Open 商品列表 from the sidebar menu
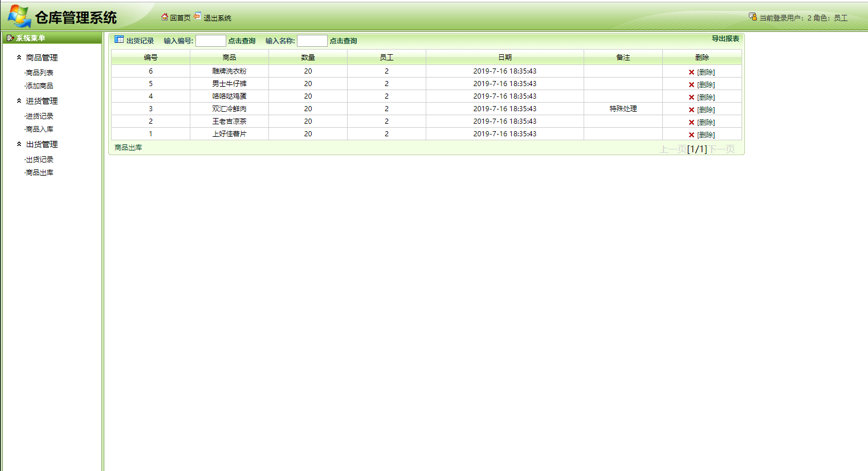 point(39,72)
